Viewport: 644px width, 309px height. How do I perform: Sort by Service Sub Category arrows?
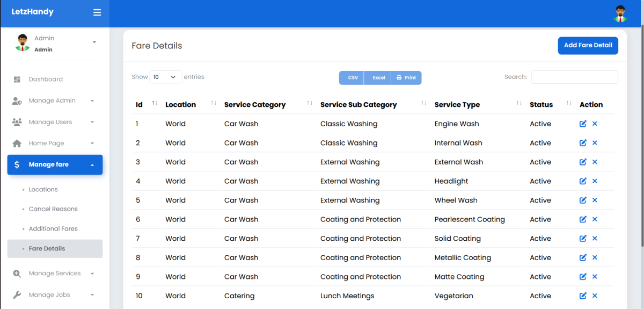(x=424, y=103)
